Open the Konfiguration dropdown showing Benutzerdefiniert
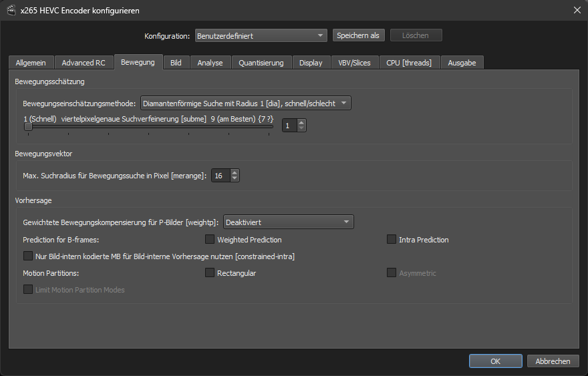 tap(261, 35)
